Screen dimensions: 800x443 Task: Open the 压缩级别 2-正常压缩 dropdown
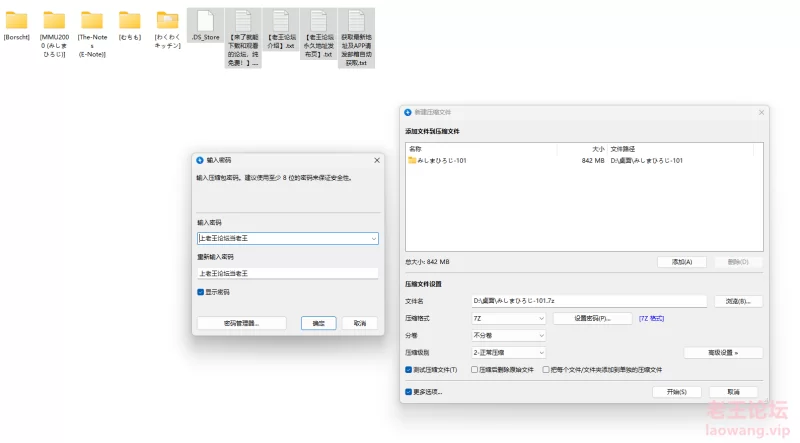[508, 353]
